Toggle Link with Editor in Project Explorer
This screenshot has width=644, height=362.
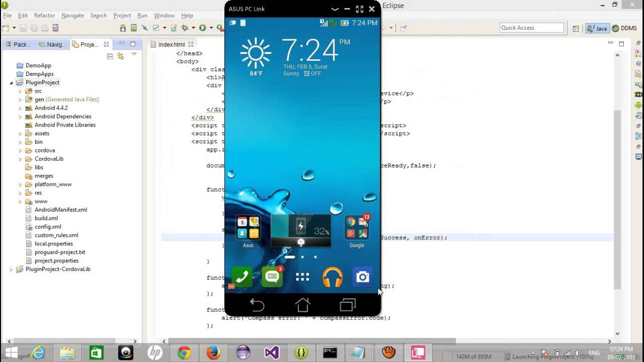(x=121, y=56)
